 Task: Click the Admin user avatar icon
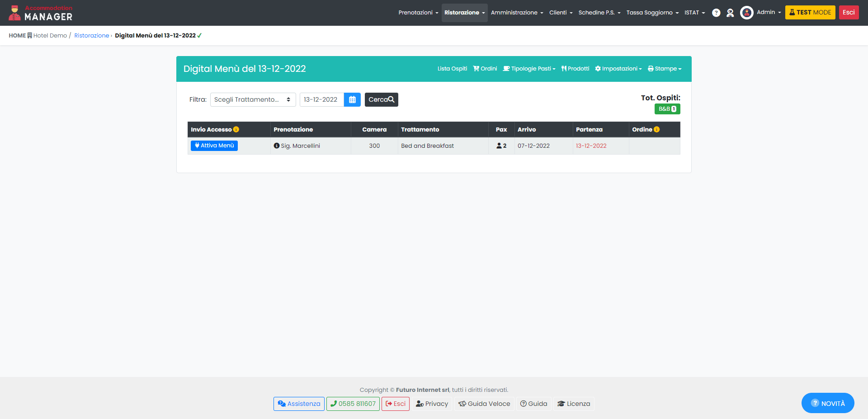(x=746, y=13)
